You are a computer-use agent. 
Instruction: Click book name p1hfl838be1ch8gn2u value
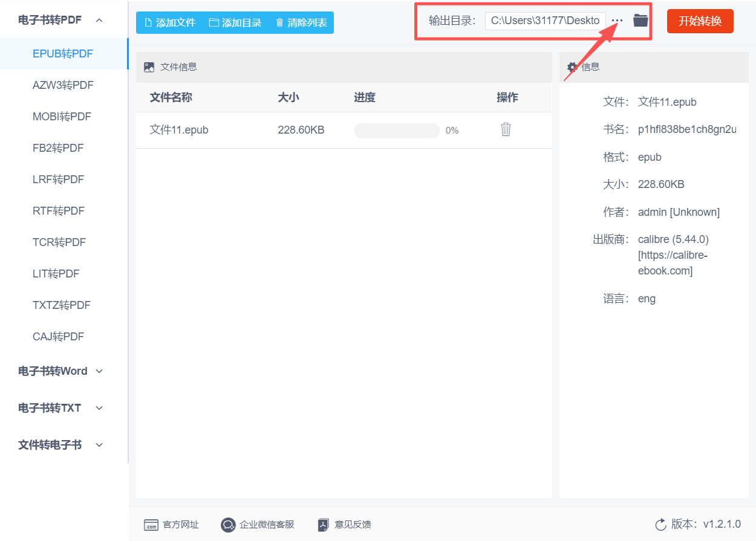click(x=687, y=129)
